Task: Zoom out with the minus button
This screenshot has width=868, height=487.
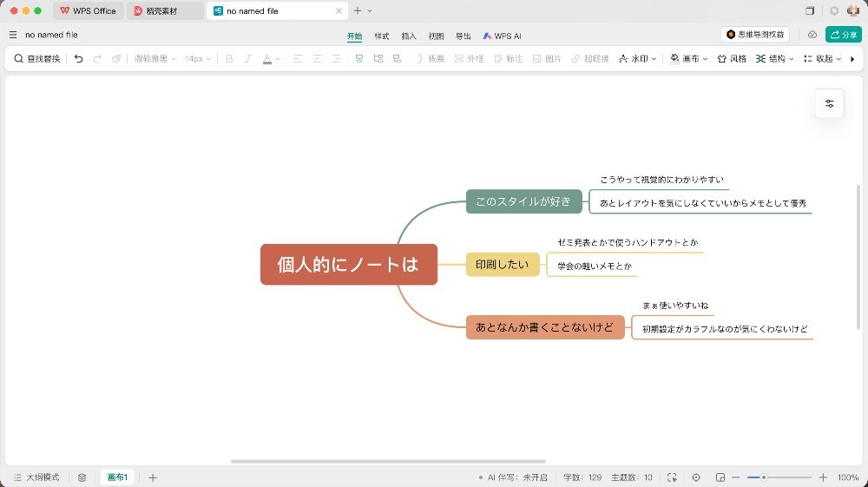Action: (736, 477)
